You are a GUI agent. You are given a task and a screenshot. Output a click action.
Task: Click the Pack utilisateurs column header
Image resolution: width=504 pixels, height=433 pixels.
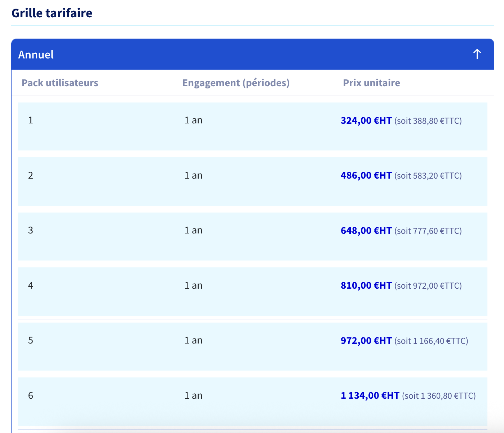click(60, 83)
